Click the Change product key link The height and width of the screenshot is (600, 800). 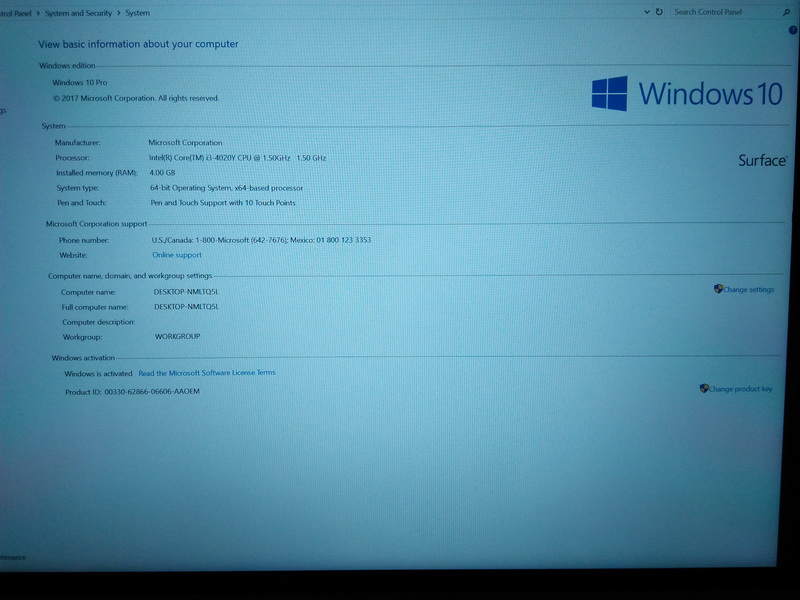click(x=740, y=389)
